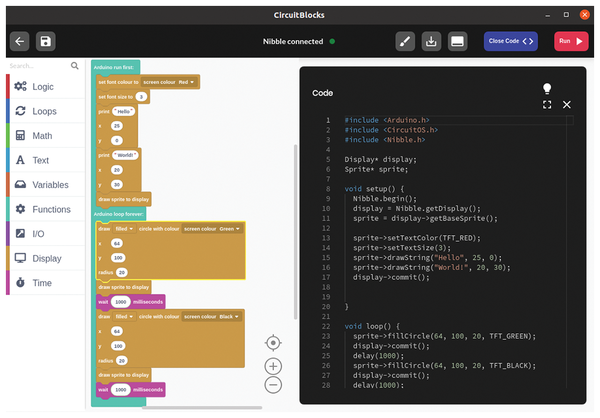This screenshot has width=600, height=418.
Task: Click the Display monitor icon
Action: point(20,258)
